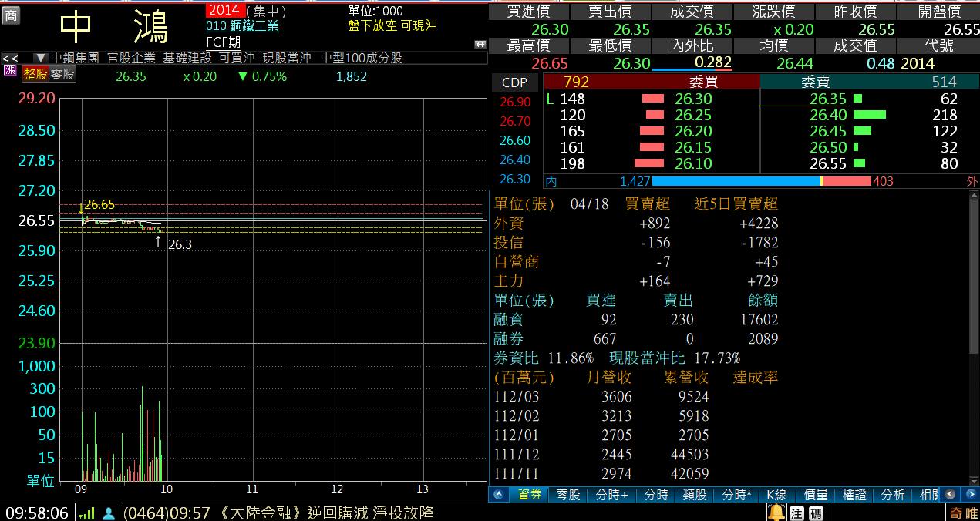Switch to the 分時* tab
This screenshot has width=980, height=521.
point(737,495)
